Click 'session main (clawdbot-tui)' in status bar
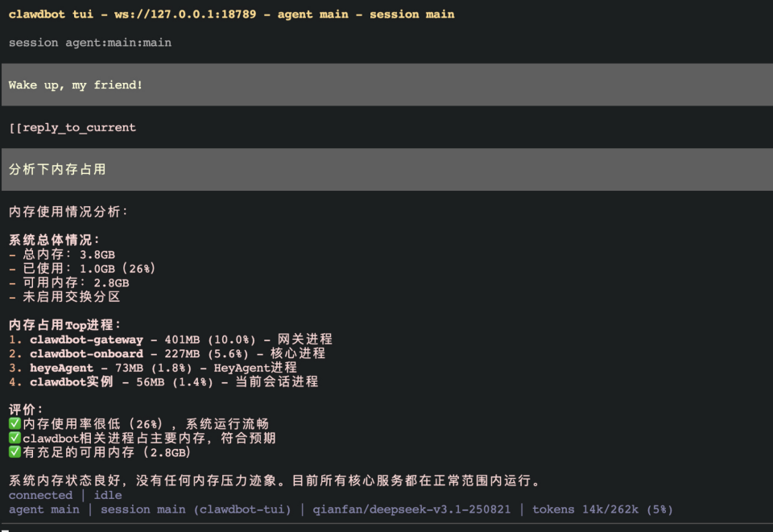Screen dimensions: 773x532 (x=196, y=509)
